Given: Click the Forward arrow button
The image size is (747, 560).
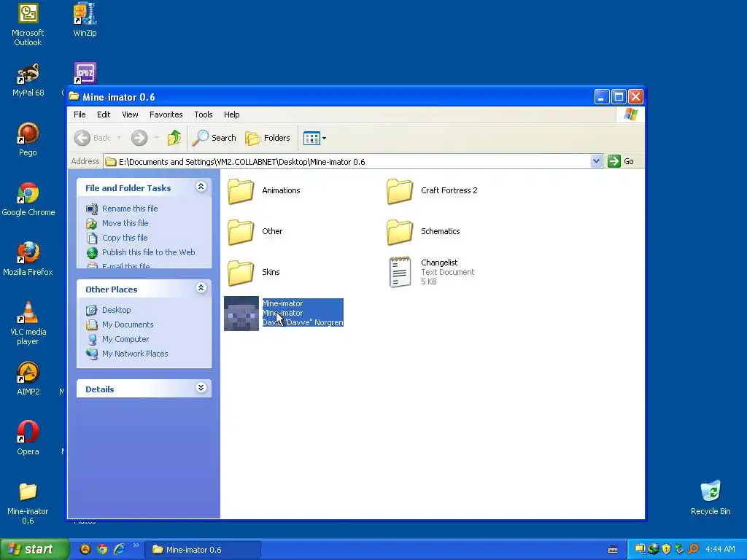Looking at the screenshot, I should tap(139, 138).
